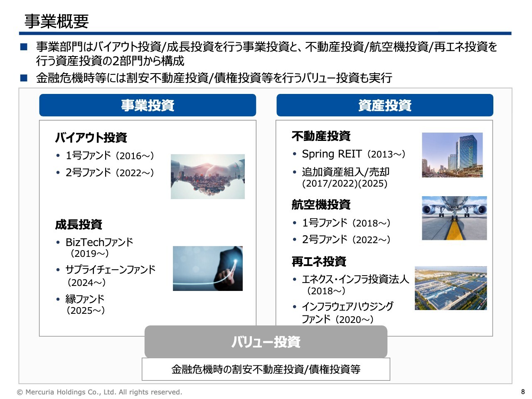Screen dimensions: 532x399
Task: Select the skyscraper building photo
Action: pyautogui.click(x=452, y=155)
